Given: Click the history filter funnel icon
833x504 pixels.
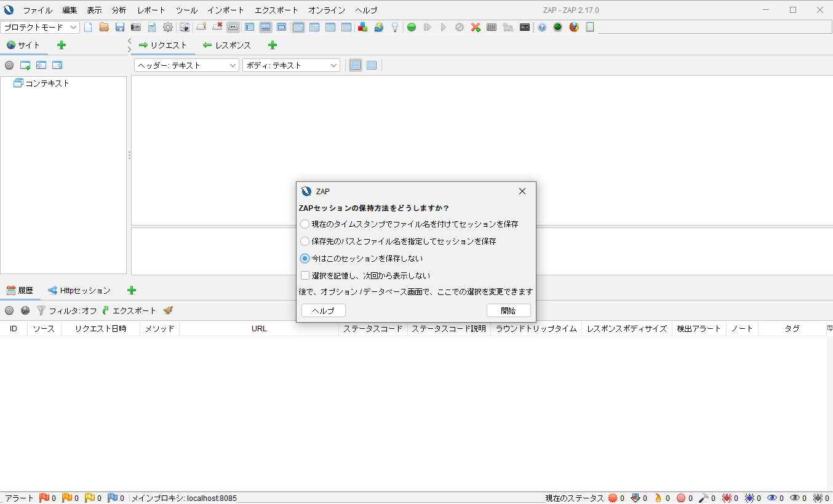Looking at the screenshot, I should [41, 310].
